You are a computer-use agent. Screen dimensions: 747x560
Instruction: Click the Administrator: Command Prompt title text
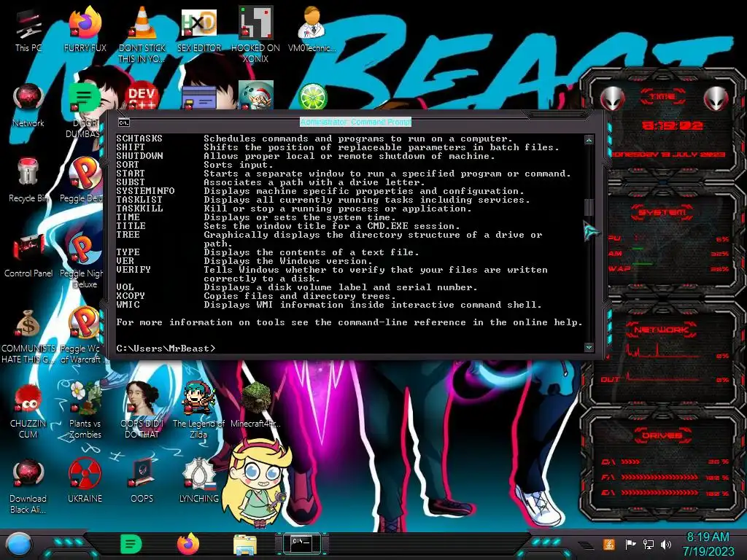click(x=355, y=122)
